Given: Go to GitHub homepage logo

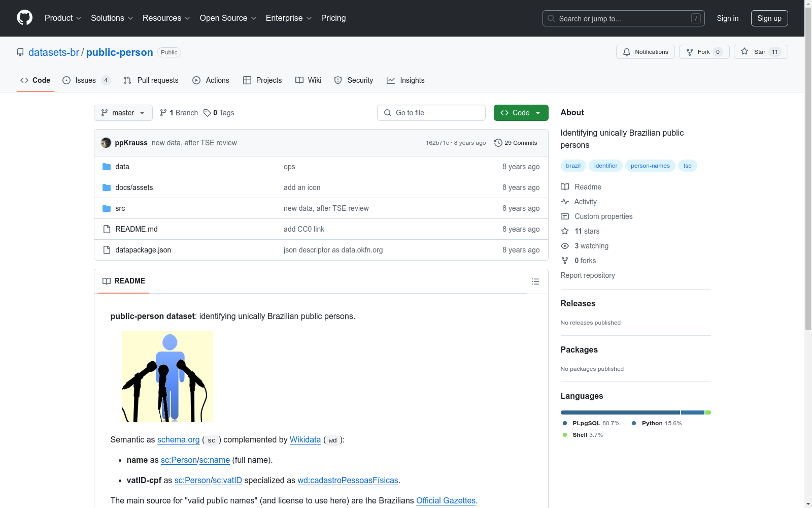Looking at the screenshot, I should 24,18.
